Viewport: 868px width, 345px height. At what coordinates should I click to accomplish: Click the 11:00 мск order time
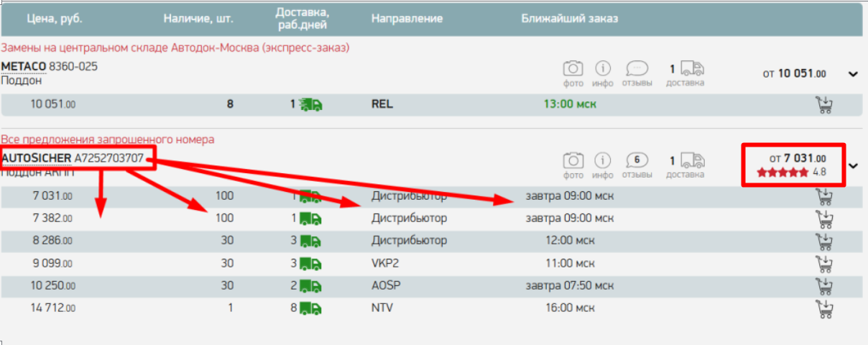tap(570, 263)
